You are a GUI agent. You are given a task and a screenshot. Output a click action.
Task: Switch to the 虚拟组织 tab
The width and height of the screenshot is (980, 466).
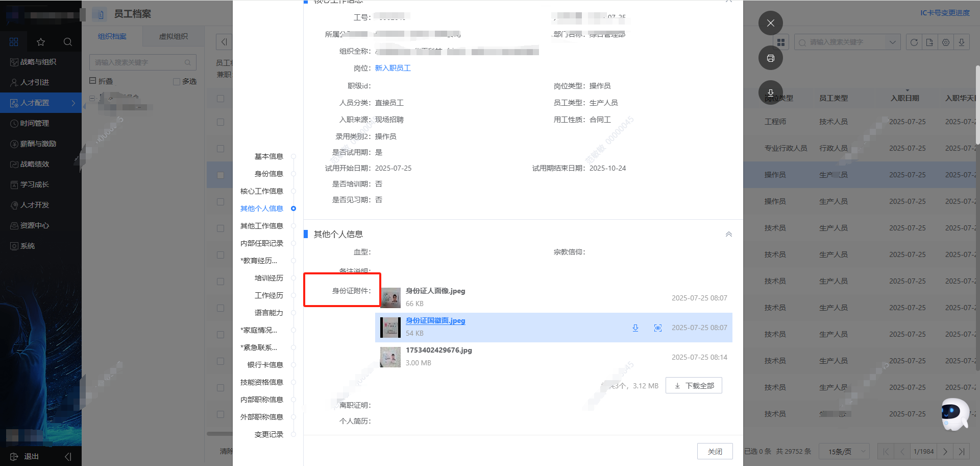pyautogui.click(x=173, y=37)
